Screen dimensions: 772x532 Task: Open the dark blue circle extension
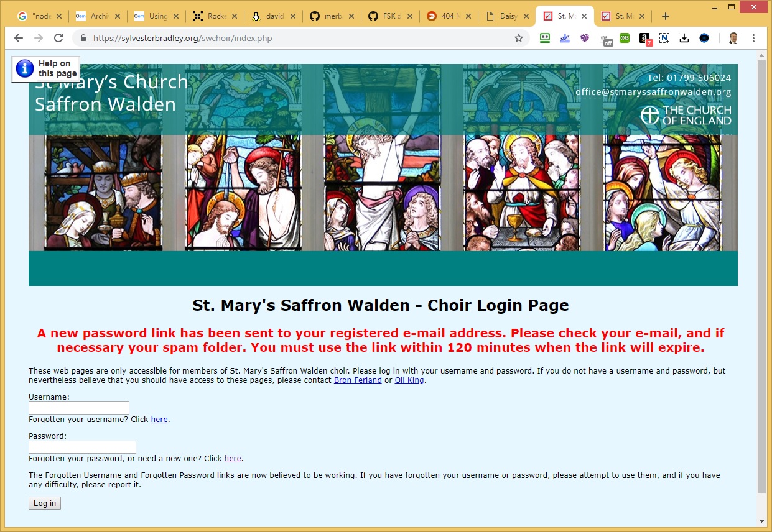click(x=704, y=38)
